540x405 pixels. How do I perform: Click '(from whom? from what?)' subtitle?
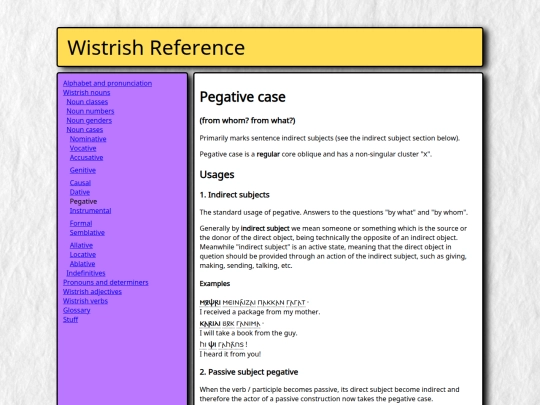click(247, 121)
